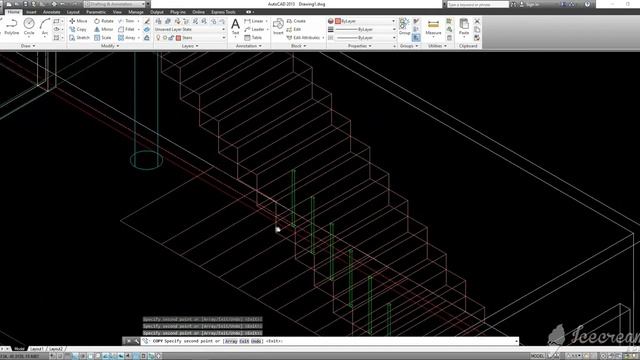This screenshot has width=640, height=360.
Task: Open the linetype ByLayer dropdown
Action: click(x=365, y=38)
